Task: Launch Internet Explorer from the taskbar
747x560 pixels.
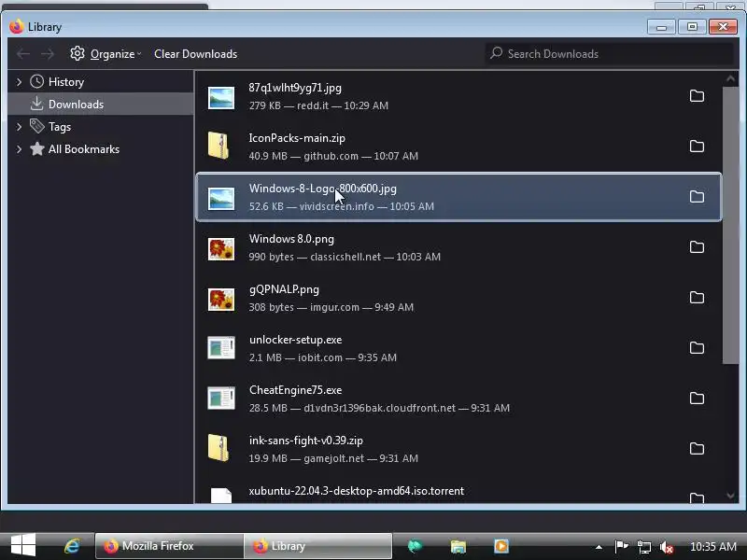Action: point(73,546)
